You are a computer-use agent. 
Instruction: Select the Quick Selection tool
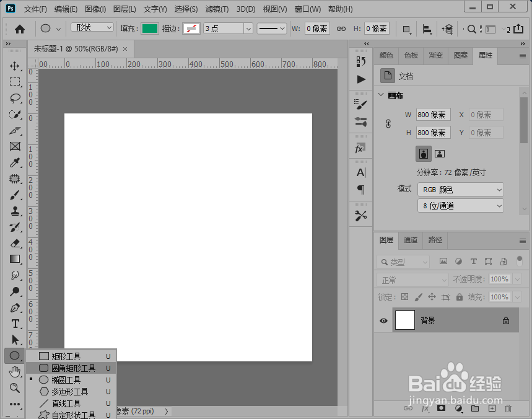point(15,115)
